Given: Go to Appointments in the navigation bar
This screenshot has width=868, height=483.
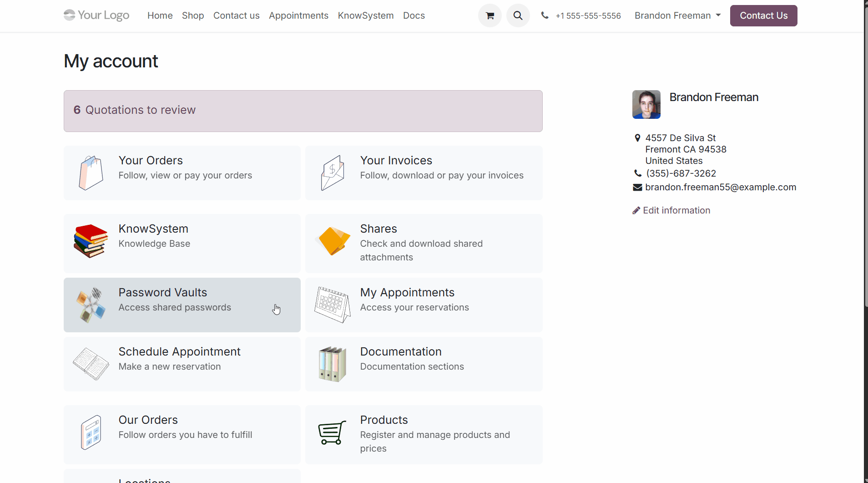Looking at the screenshot, I should (298, 15).
